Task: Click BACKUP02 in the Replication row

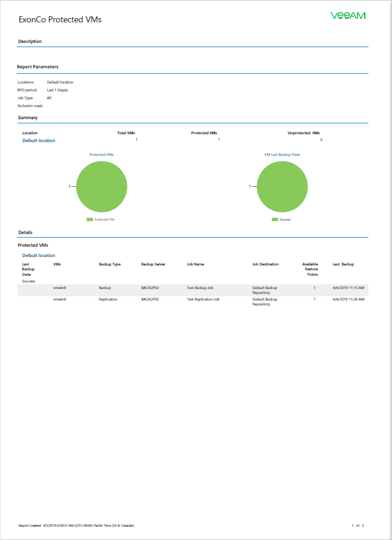Action: (x=150, y=299)
